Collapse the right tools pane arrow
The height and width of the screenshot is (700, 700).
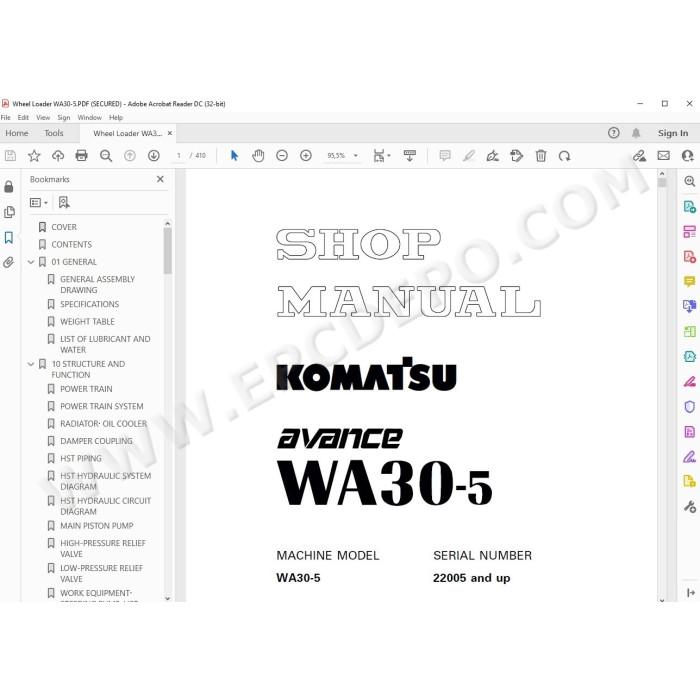tap(691, 592)
